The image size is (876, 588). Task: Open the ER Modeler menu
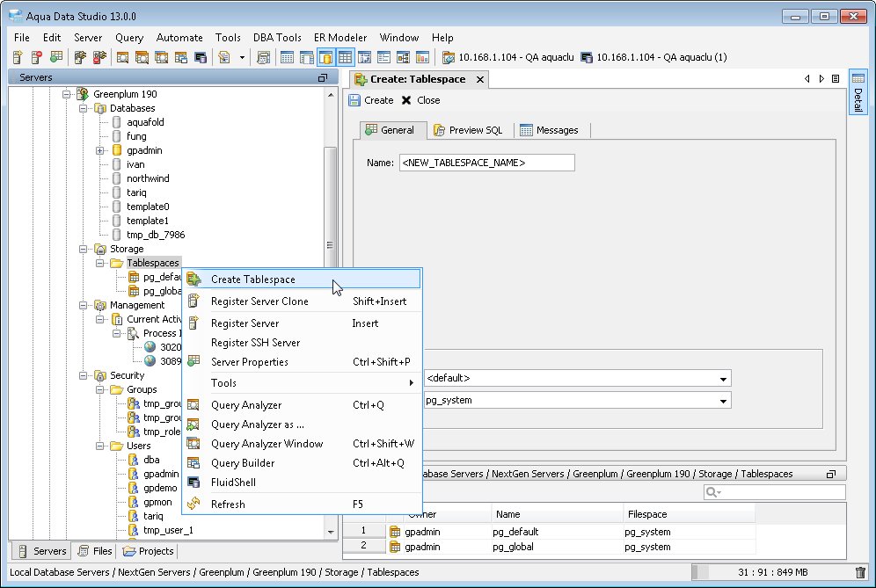340,38
